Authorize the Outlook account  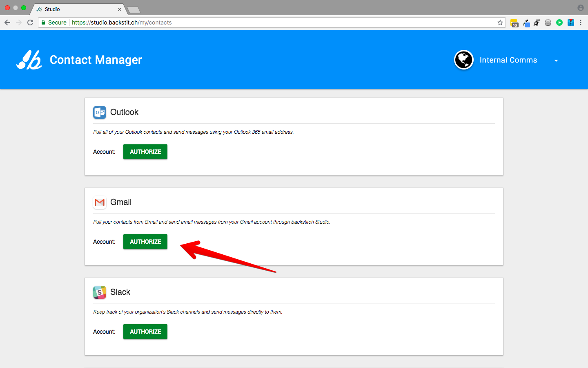click(x=145, y=152)
